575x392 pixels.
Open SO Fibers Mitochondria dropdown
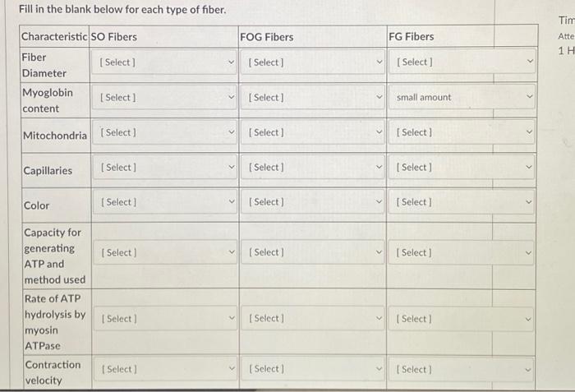pyautogui.click(x=164, y=132)
